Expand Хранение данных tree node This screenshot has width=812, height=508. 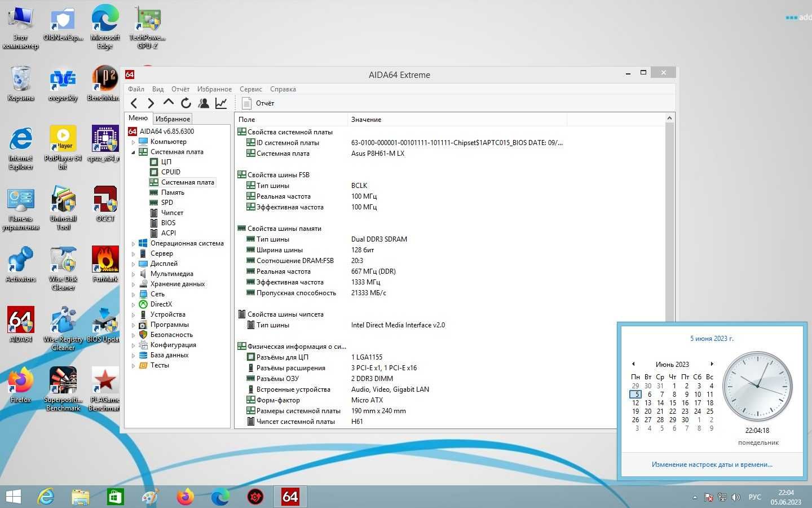coord(134,284)
